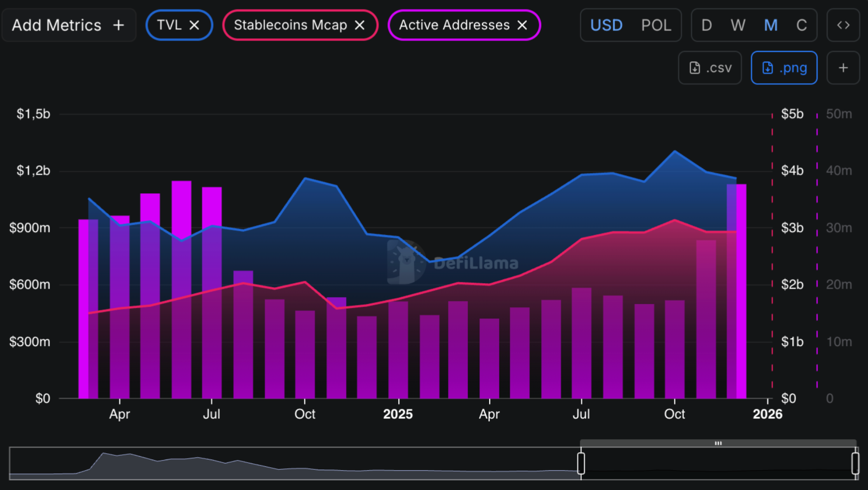Remove the TVL metric
Viewport: 868px width, 490px height.
tap(195, 25)
